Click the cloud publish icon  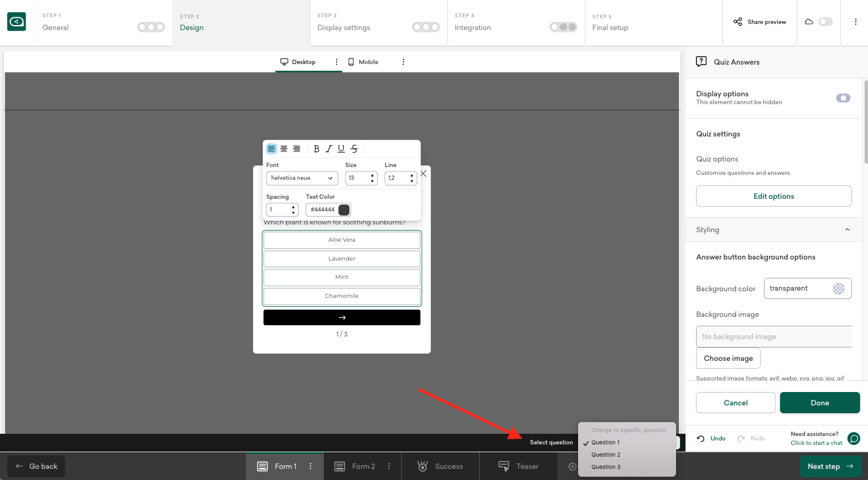pyautogui.click(x=809, y=22)
